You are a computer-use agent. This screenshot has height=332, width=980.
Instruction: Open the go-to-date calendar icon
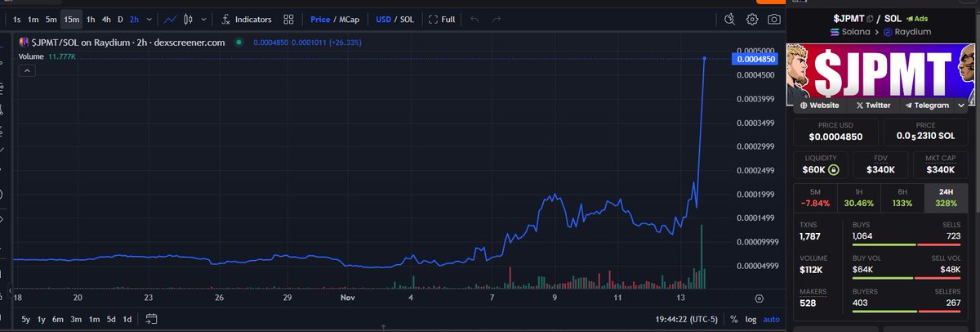(152, 319)
